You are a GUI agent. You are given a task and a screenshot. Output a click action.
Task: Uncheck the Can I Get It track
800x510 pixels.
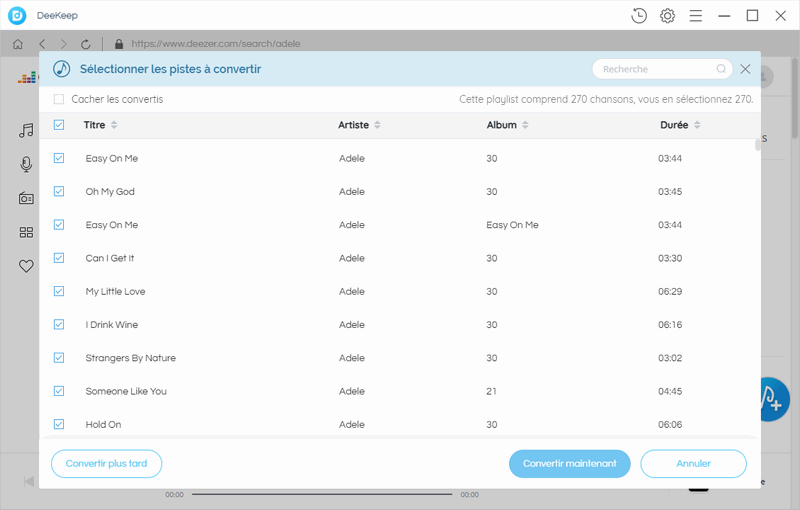pos(59,258)
